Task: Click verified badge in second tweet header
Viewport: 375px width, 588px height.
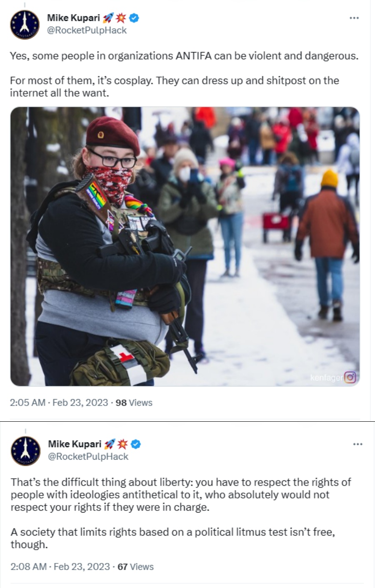Action: pos(135,444)
